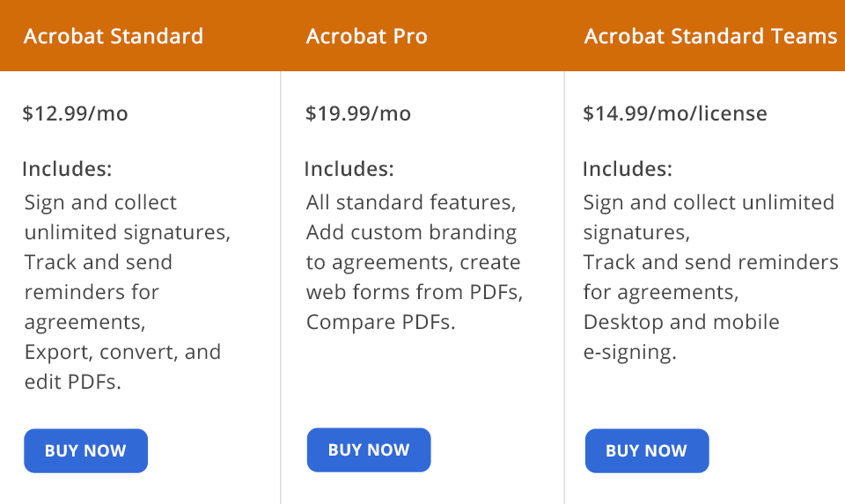Click 'Sign and collect unlimited' in Teams column
This screenshot has height=504, width=845.
pyautogui.click(x=709, y=203)
